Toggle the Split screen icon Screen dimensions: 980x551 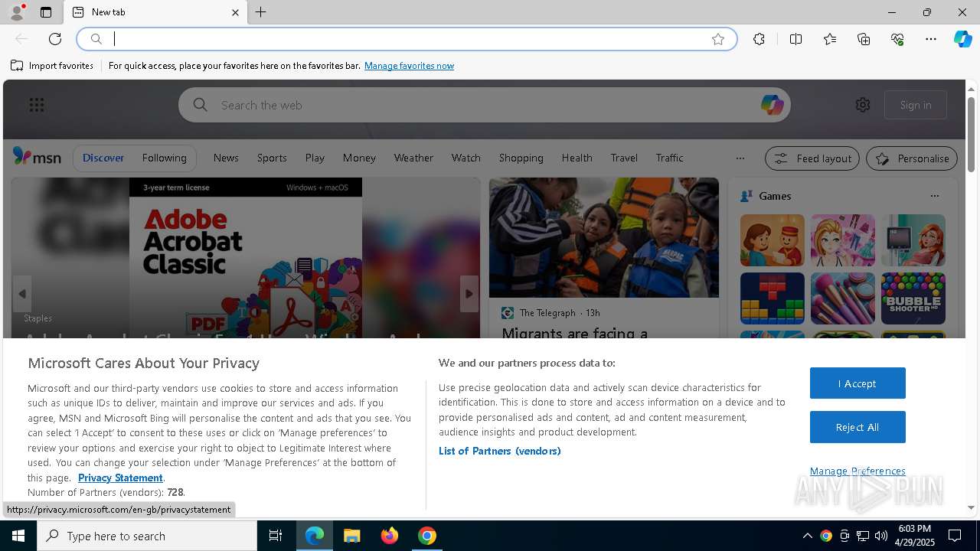(x=795, y=39)
